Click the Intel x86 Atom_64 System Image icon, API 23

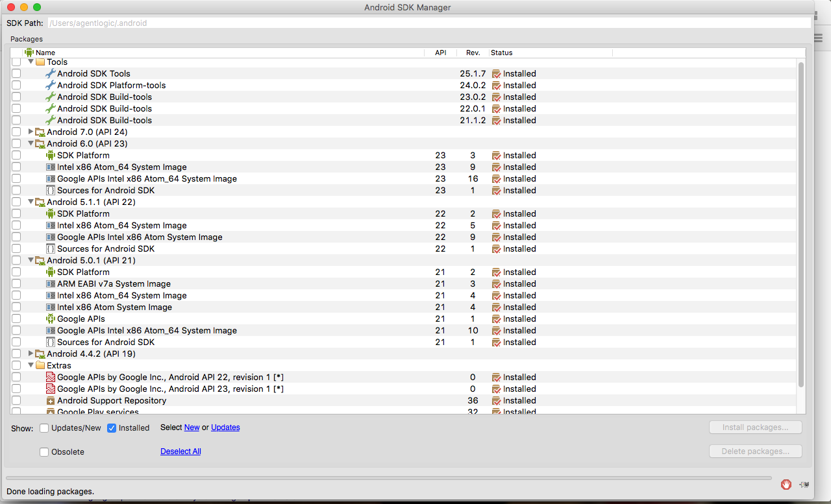coord(51,167)
